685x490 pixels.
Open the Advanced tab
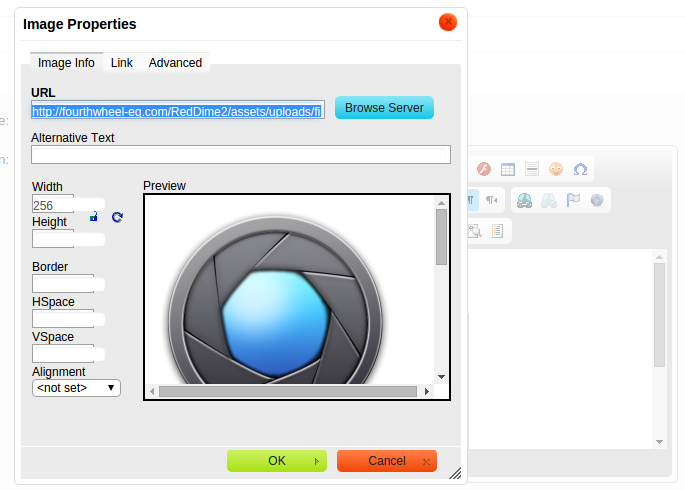175,63
